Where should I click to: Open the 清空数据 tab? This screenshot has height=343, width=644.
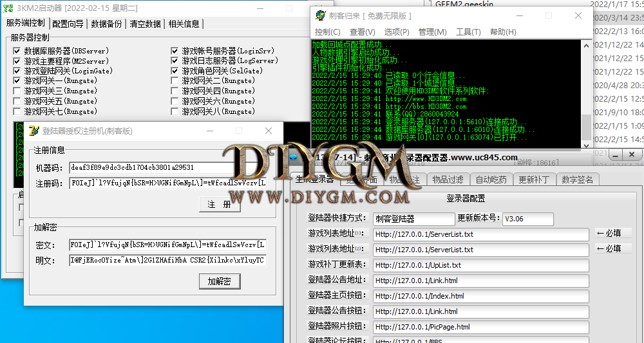[145, 24]
